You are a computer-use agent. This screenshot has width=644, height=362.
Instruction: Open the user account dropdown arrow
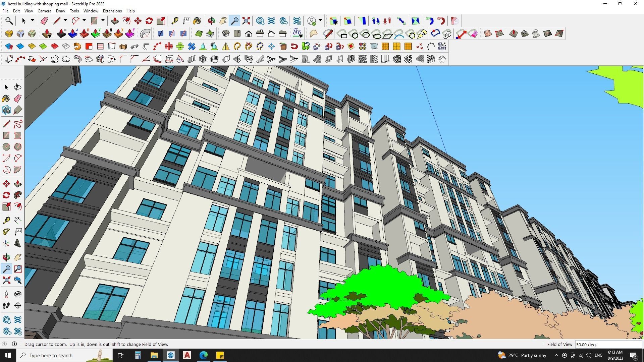[320, 20]
